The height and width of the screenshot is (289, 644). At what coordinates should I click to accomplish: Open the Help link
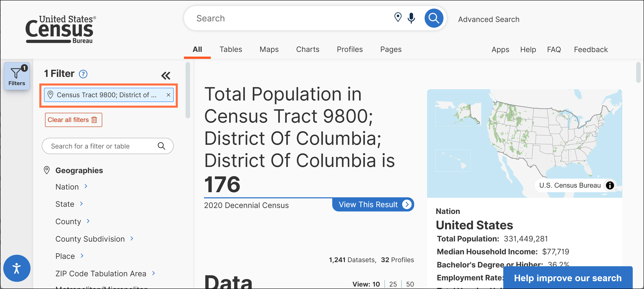(528, 50)
